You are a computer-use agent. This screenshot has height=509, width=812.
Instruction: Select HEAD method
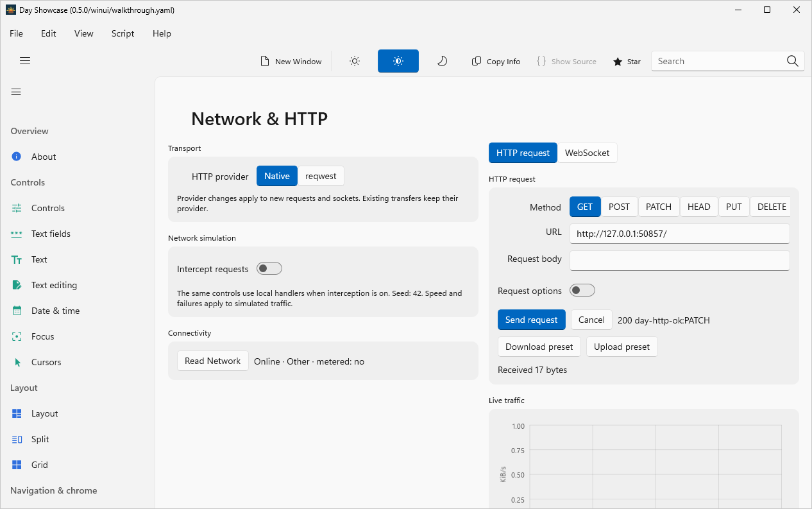coord(699,207)
